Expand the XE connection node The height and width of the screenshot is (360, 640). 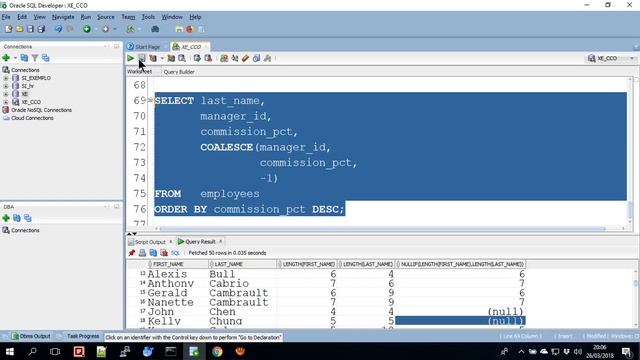[x=6, y=94]
